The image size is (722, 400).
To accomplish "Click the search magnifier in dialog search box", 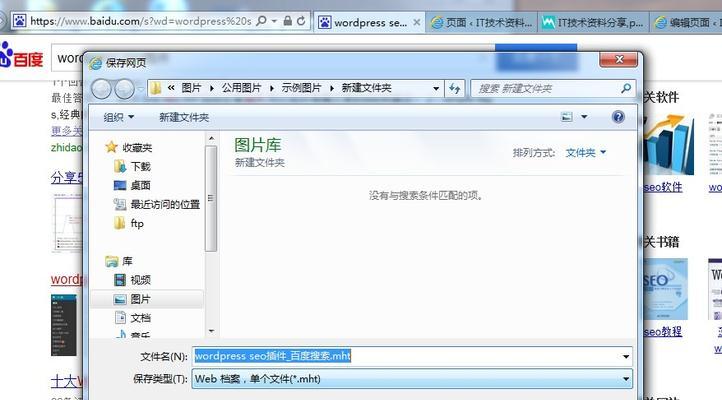I will tap(626, 88).
